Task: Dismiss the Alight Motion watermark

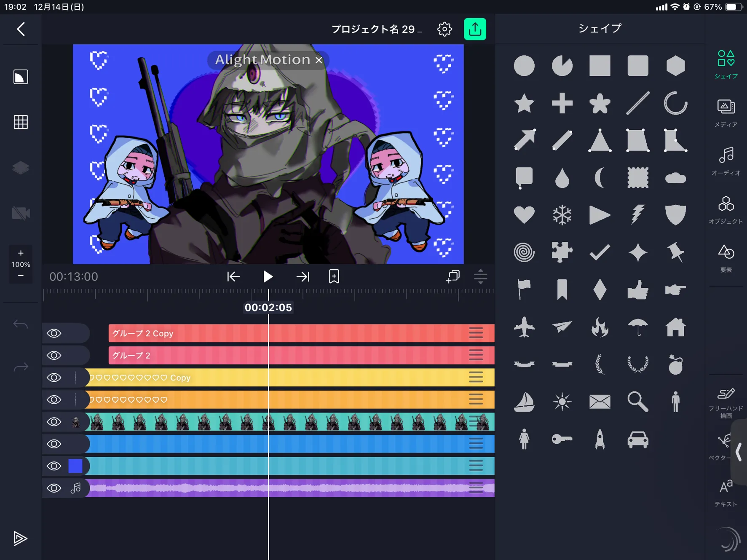Action: coord(319,60)
